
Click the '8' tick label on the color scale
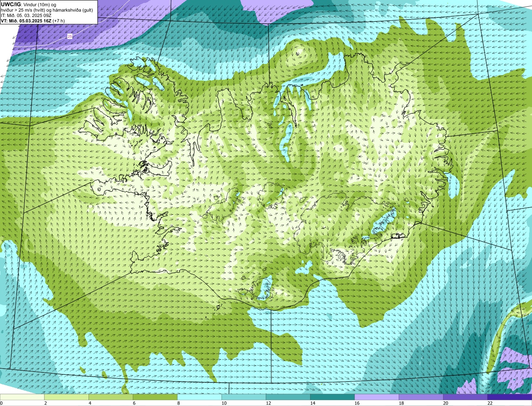pos(179,403)
